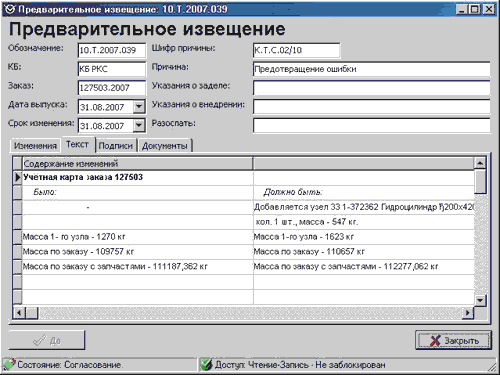Image resolution: width=500 pixels, height=375 pixels.
Task: Click the table scroll down arrow
Action: 480,300
